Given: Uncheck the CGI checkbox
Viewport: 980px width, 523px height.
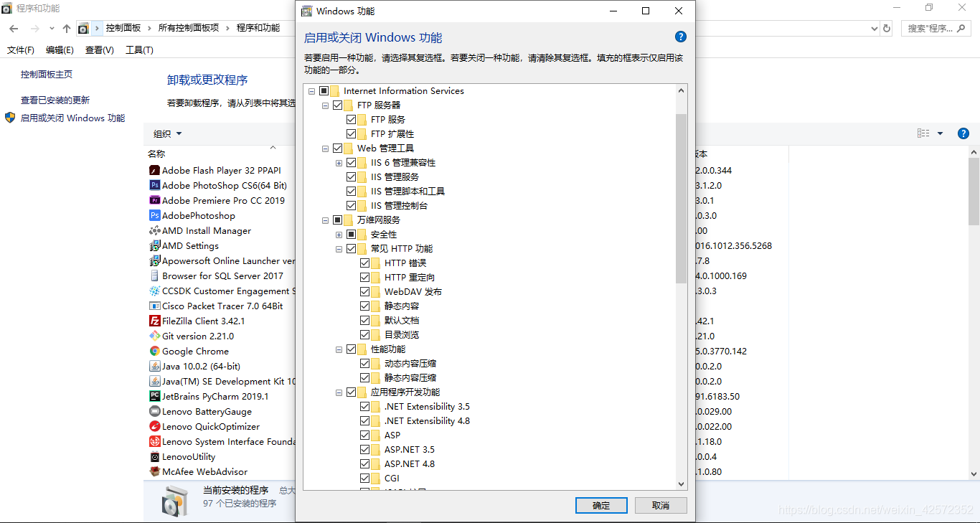Looking at the screenshot, I should (365, 479).
